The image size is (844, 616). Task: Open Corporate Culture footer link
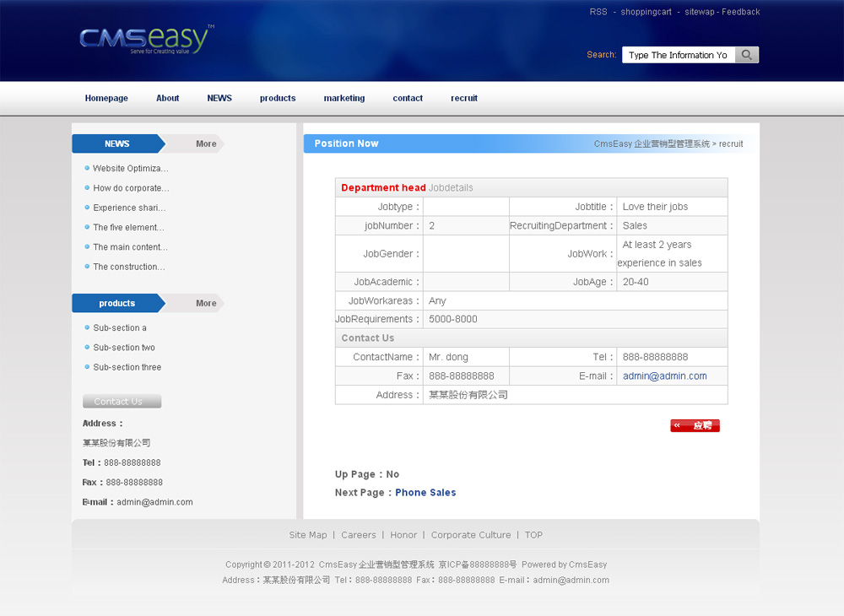pyautogui.click(x=471, y=535)
